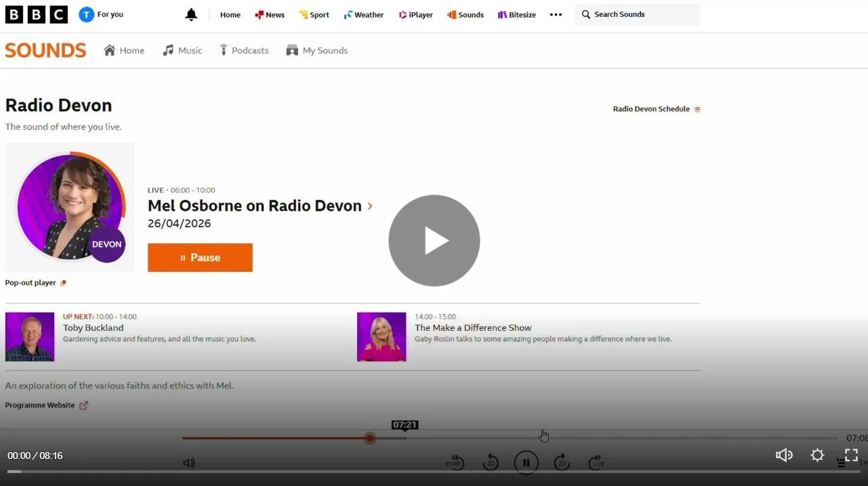The height and width of the screenshot is (486, 868).
Task: Open BBC Weather
Action: pyautogui.click(x=364, y=14)
